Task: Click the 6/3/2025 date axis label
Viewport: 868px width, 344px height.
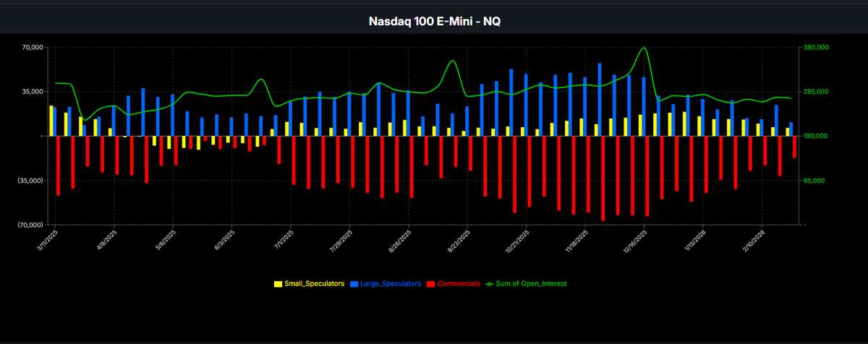Action: [x=224, y=240]
